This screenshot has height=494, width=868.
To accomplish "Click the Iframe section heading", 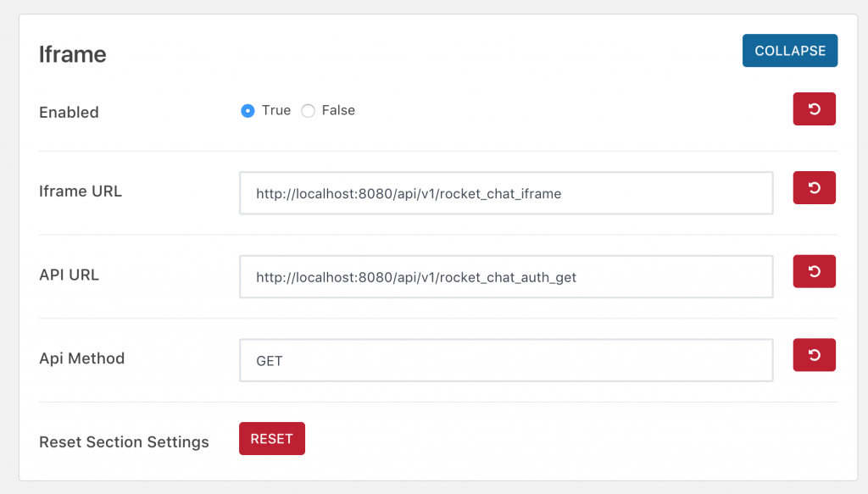I will point(73,54).
